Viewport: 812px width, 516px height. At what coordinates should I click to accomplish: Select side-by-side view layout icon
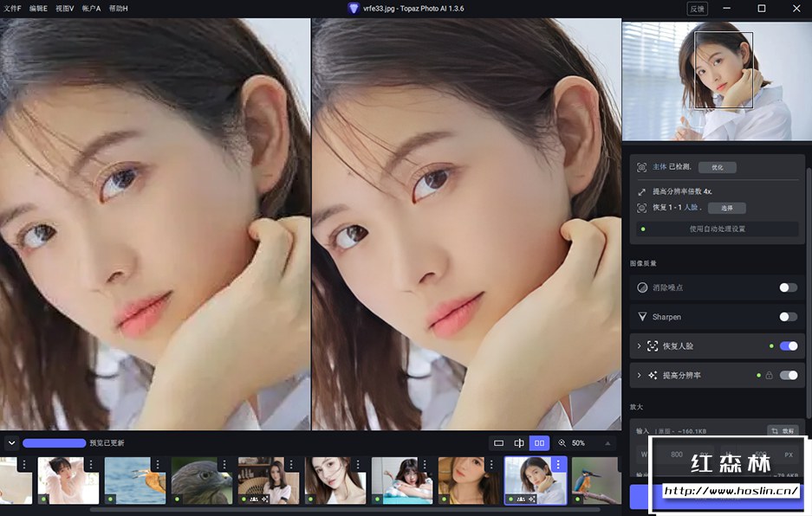coord(539,442)
